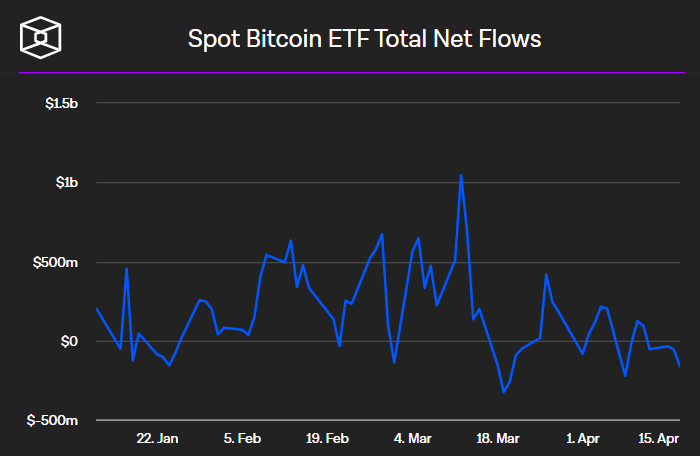The height and width of the screenshot is (456, 700).
Task: Click the sharp spike before 22. Jan
Action: coord(126,268)
